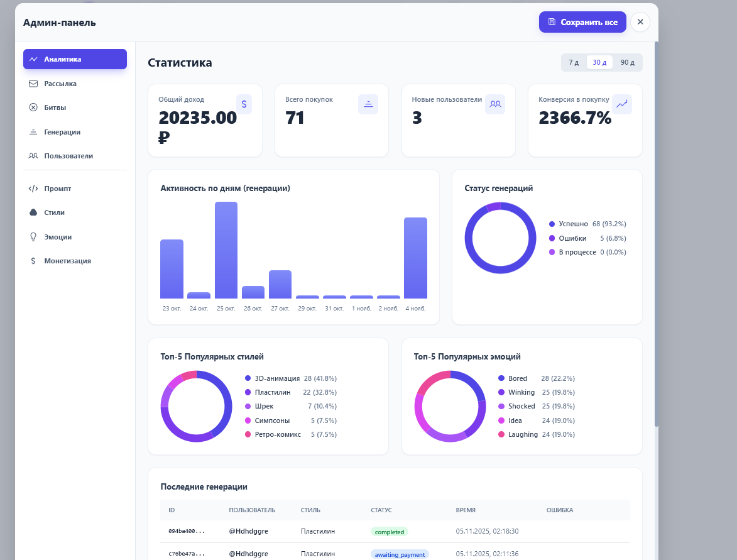Open the Рассылка section
Image resolution: width=737 pixels, height=560 pixels.
(75, 84)
